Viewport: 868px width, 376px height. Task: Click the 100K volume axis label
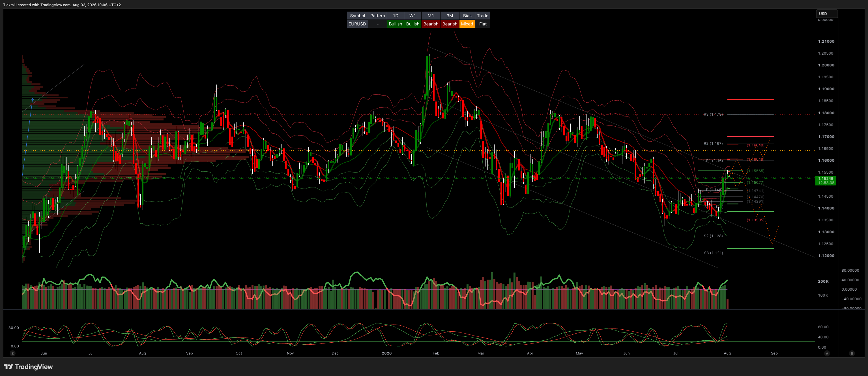[823, 295]
